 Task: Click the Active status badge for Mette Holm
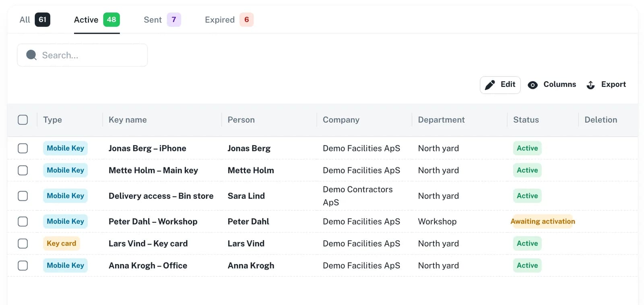click(527, 170)
